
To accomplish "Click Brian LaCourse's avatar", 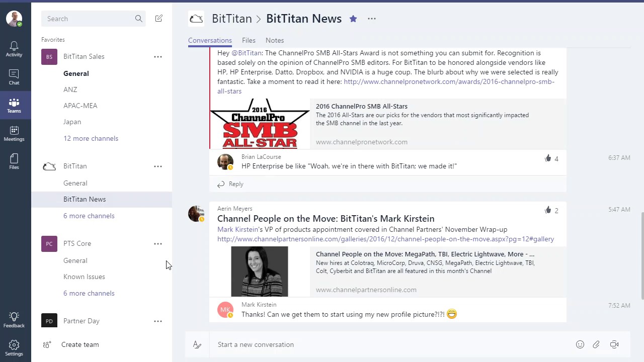I will coord(225,162).
